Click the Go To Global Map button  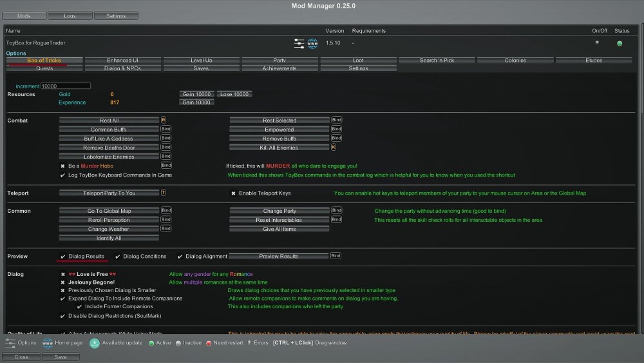(109, 211)
